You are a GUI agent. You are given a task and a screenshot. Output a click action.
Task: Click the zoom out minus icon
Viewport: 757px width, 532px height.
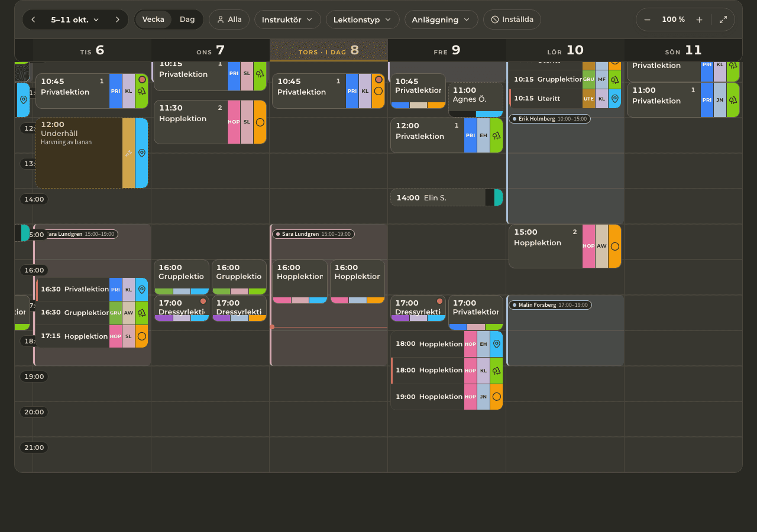[x=647, y=20]
